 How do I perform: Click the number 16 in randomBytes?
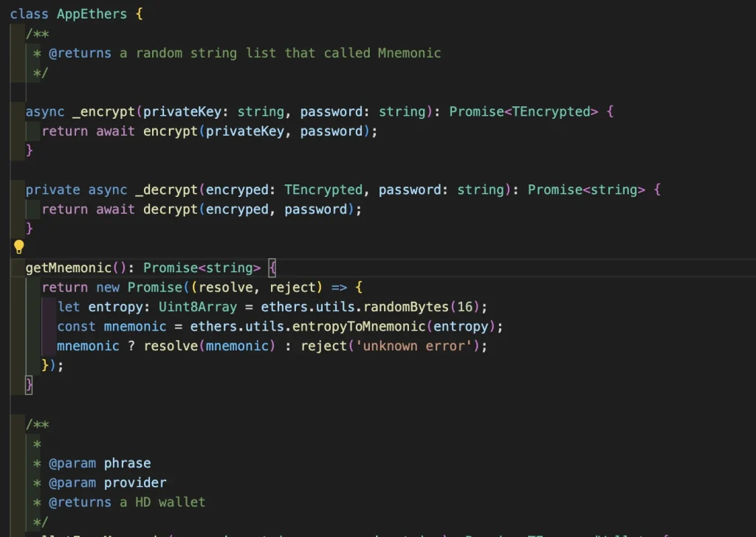pyautogui.click(x=464, y=306)
